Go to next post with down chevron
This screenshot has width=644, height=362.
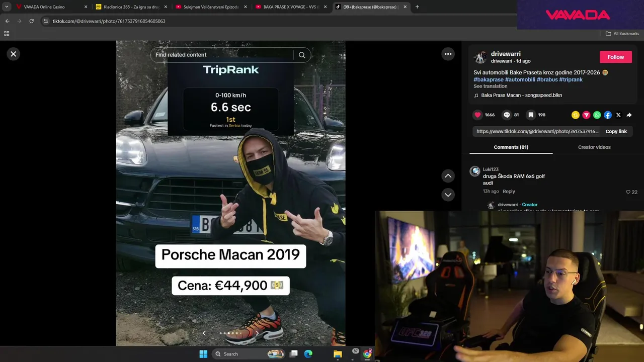click(x=448, y=195)
